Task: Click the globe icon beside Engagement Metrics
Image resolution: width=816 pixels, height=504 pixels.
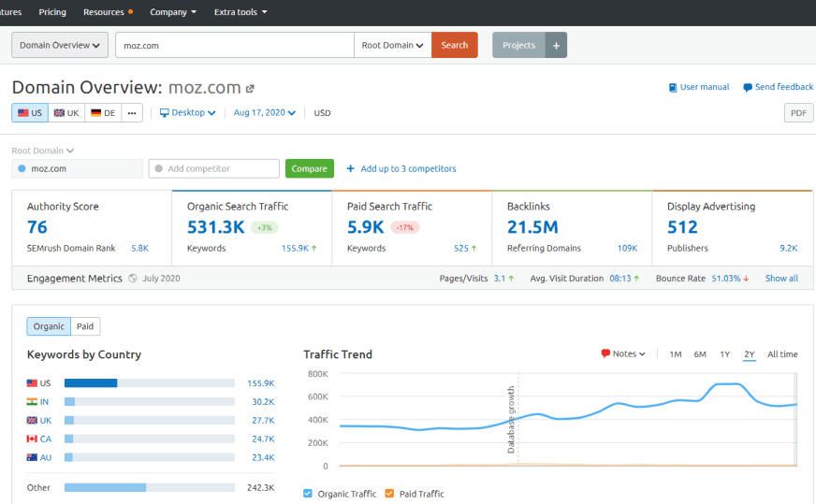Action: tap(133, 279)
